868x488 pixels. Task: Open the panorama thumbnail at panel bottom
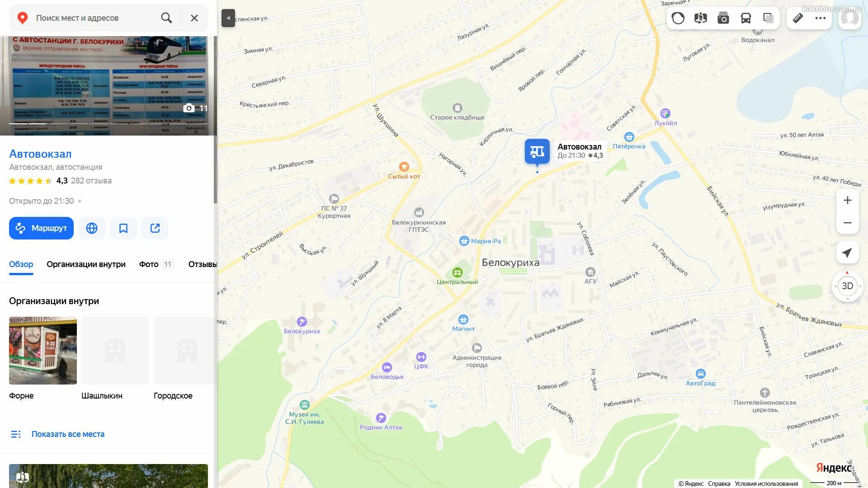(108, 476)
